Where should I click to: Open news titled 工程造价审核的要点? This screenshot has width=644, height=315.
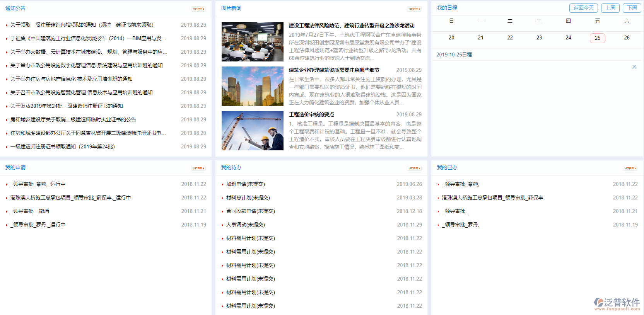pyautogui.click(x=311, y=114)
